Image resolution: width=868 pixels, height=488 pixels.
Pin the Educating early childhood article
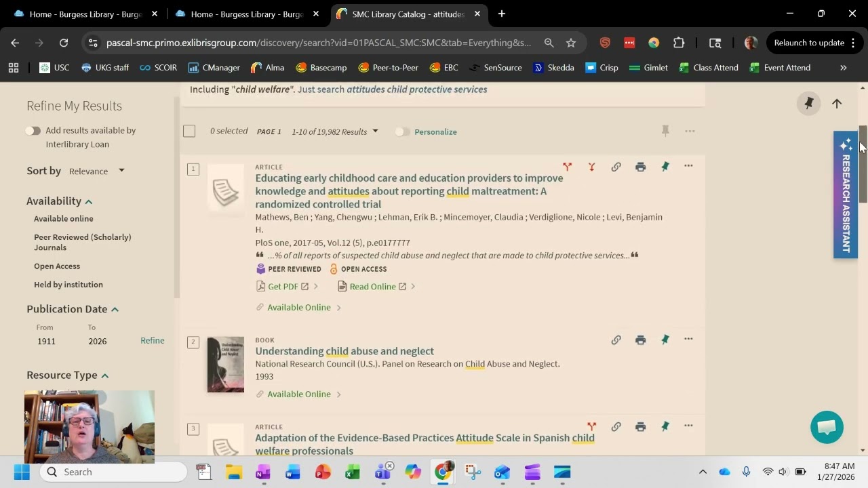coord(665,167)
